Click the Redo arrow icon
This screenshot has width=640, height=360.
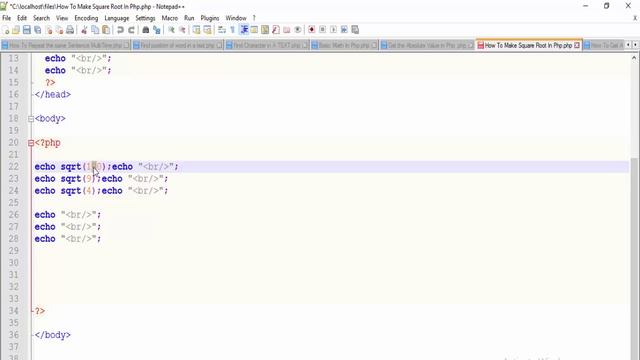[x=131, y=30]
